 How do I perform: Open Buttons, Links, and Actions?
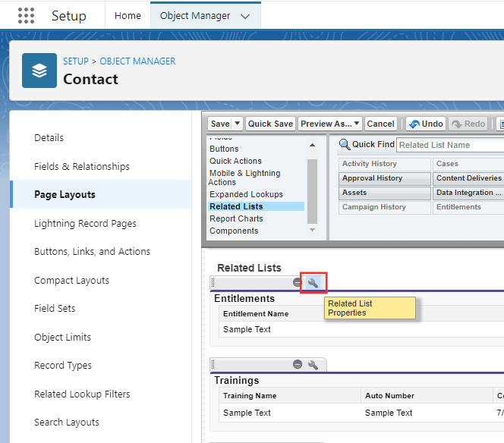[x=93, y=251]
